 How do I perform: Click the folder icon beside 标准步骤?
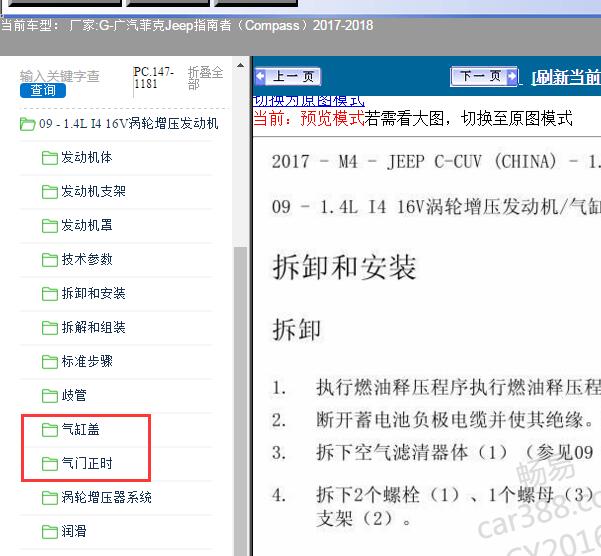tap(49, 362)
